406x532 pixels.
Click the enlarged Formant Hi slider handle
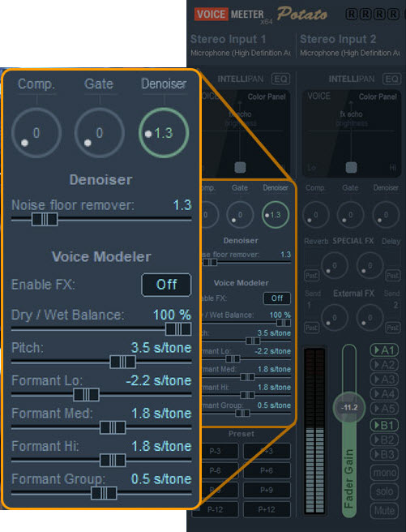pos(113,461)
